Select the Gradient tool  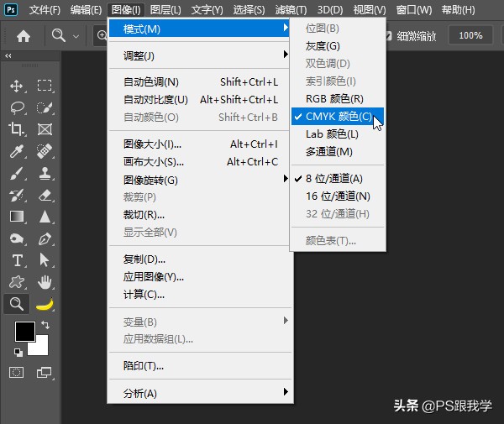(17, 217)
